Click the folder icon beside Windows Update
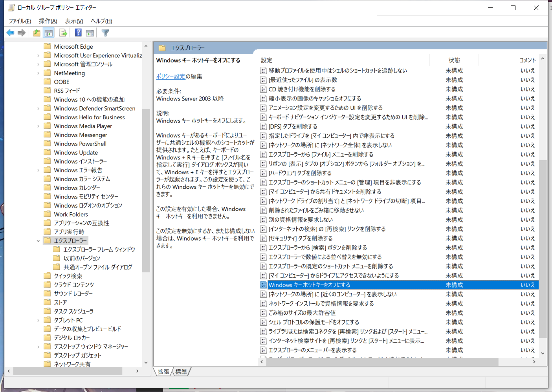The width and height of the screenshot is (552, 392). click(48, 152)
